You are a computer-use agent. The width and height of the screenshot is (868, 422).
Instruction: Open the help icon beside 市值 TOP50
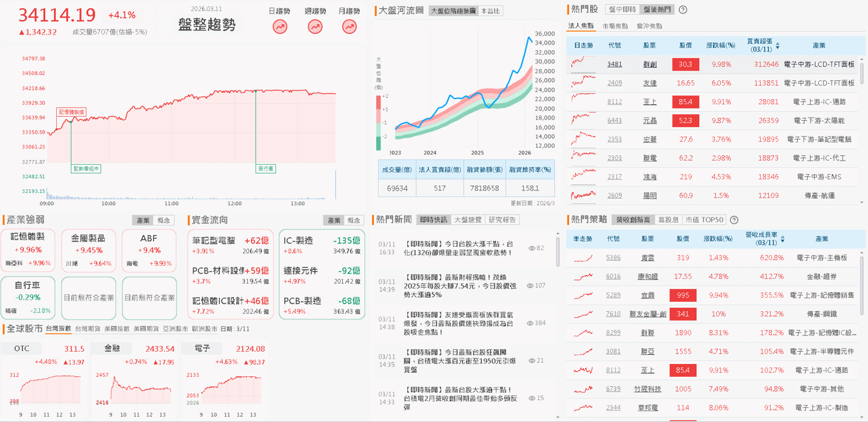pos(734,220)
